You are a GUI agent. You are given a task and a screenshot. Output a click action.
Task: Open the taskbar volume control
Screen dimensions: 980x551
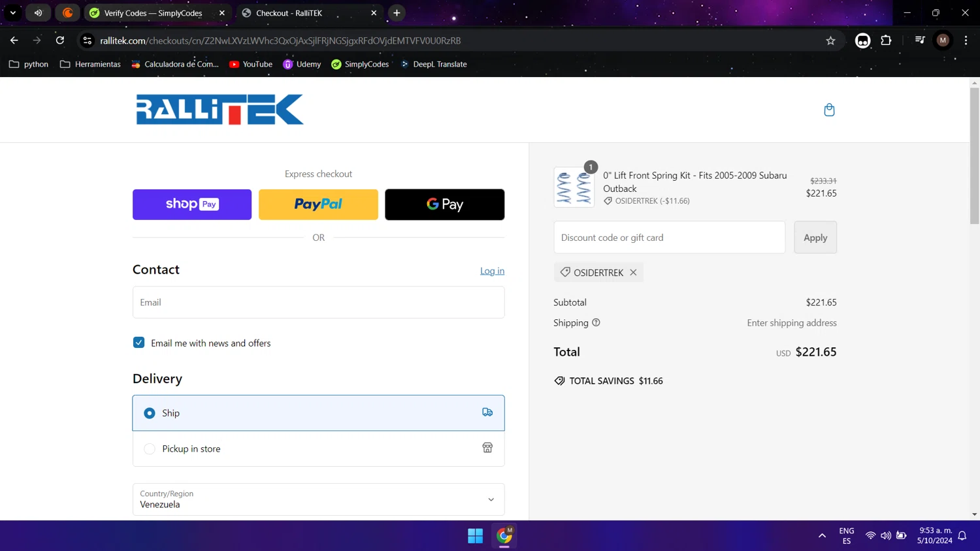885,536
